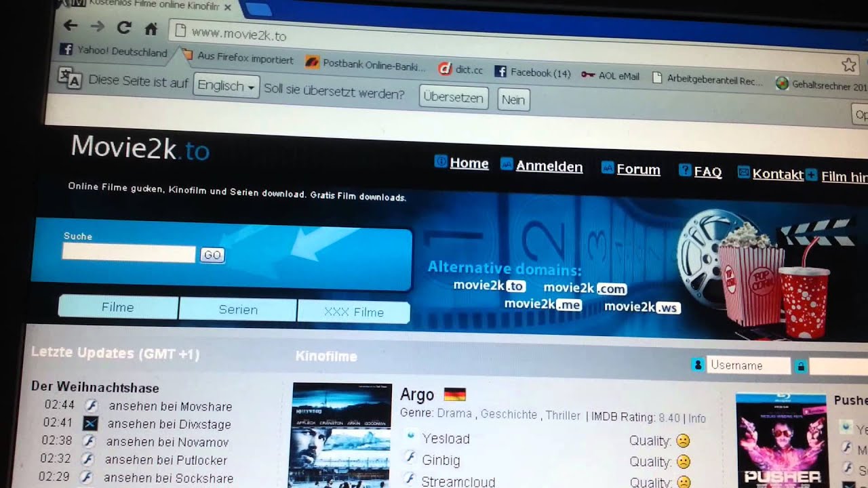Go back with the browser back arrow
This screenshot has width=868, height=488.
pos(70,26)
